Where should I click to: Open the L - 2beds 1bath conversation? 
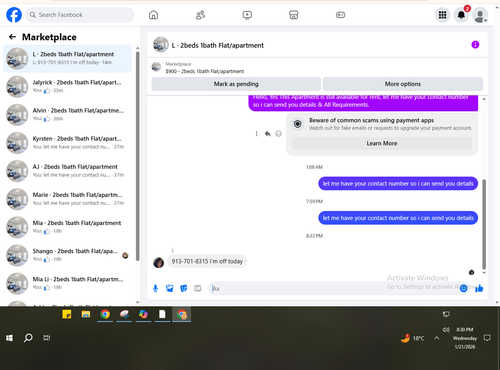67,58
